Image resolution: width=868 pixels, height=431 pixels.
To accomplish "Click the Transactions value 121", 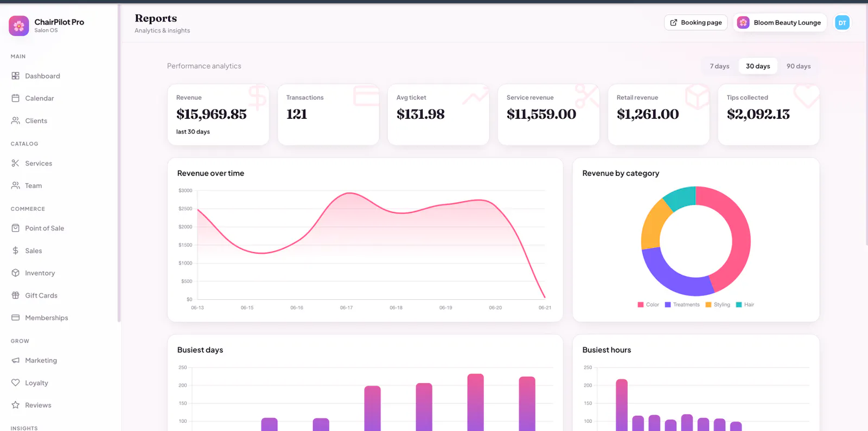I will tap(297, 114).
